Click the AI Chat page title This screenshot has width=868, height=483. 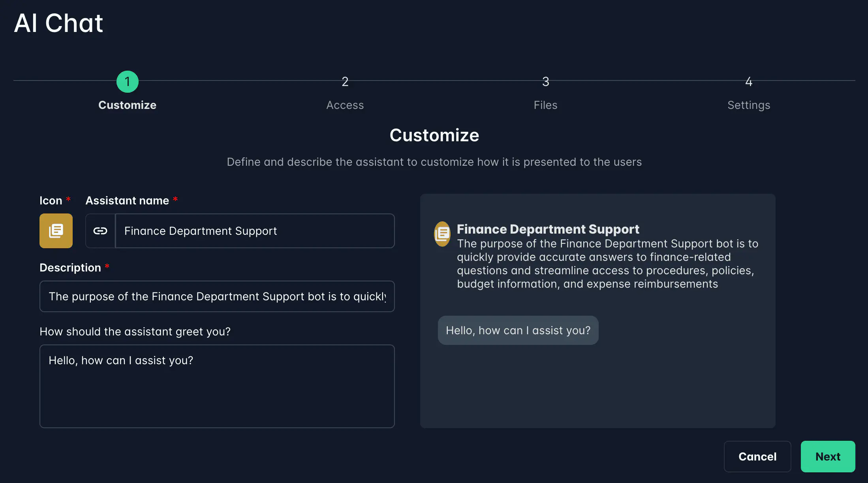pos(58,23)
